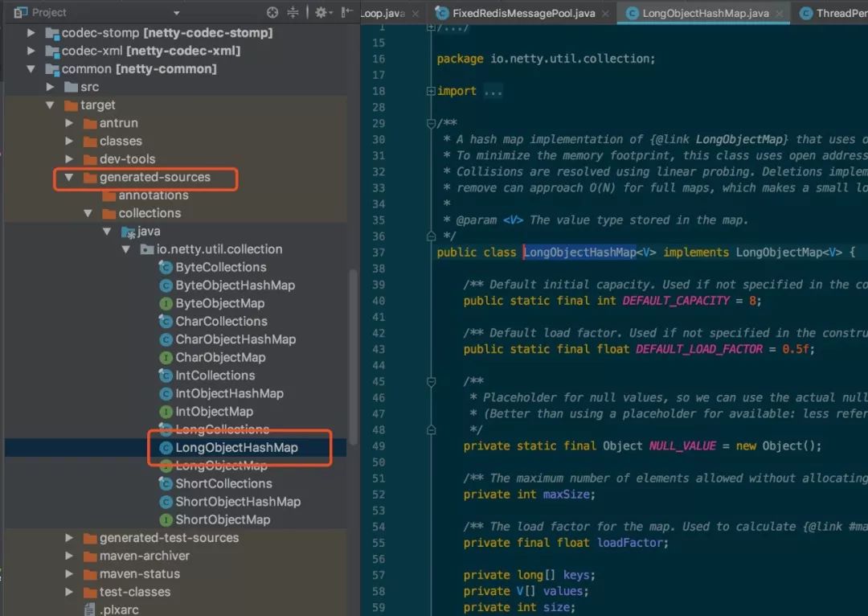This screenshot has height=616, width=868.
Task: Collapse the common netty-common module
Action: pyautogui.click(x=31, y=69)
